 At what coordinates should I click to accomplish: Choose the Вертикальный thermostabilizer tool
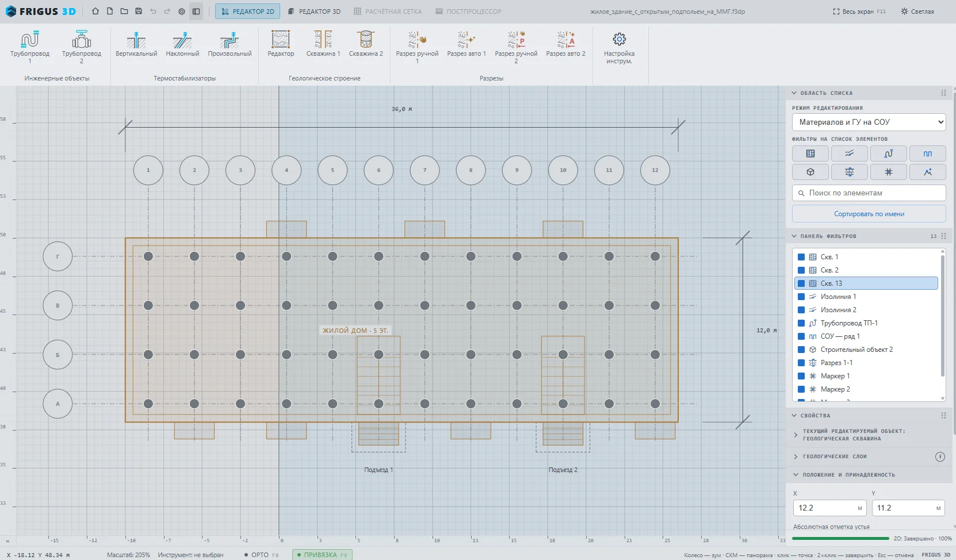pyautogui.click(x=136, y=44)
